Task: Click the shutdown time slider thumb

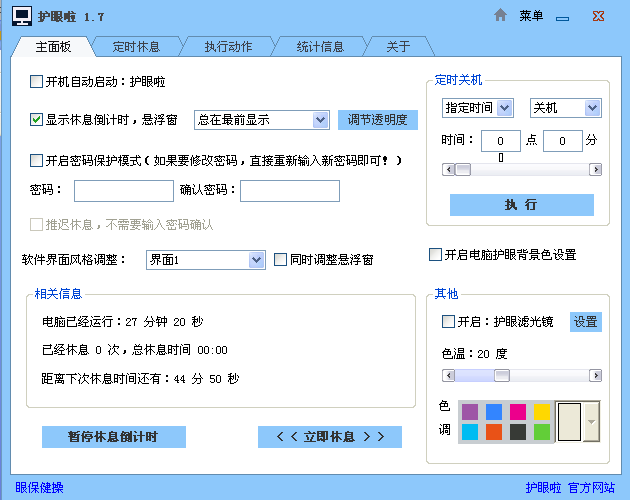Action: pos(462,170)
